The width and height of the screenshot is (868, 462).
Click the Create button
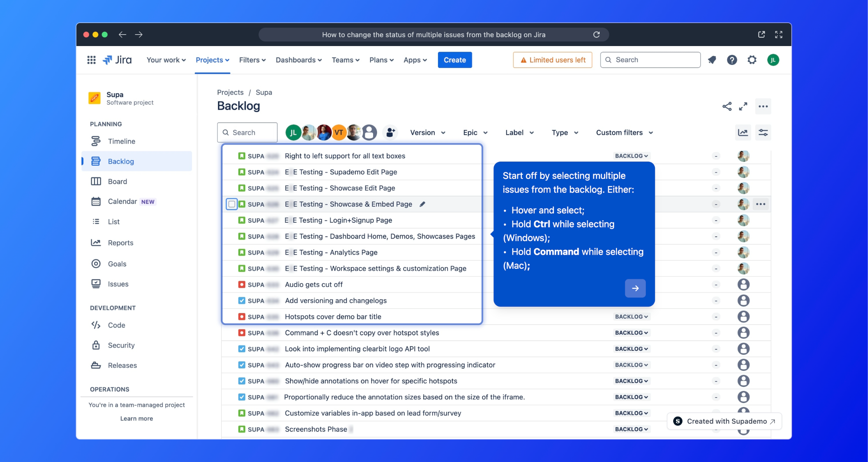click(x=455, y=60)
